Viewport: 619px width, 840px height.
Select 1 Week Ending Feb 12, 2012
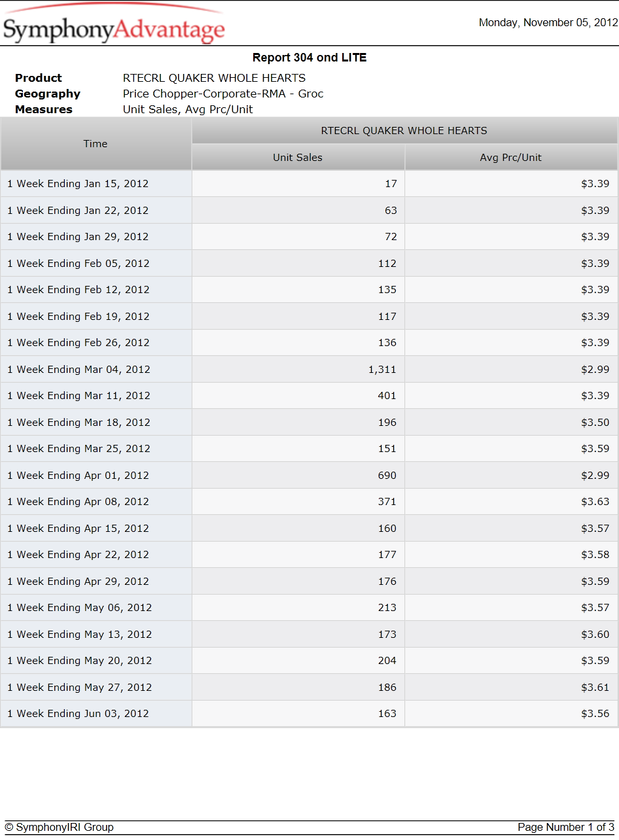79,290
